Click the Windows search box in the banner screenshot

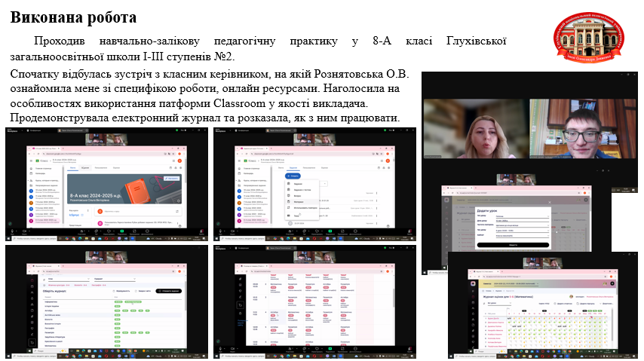coord(35,239)
